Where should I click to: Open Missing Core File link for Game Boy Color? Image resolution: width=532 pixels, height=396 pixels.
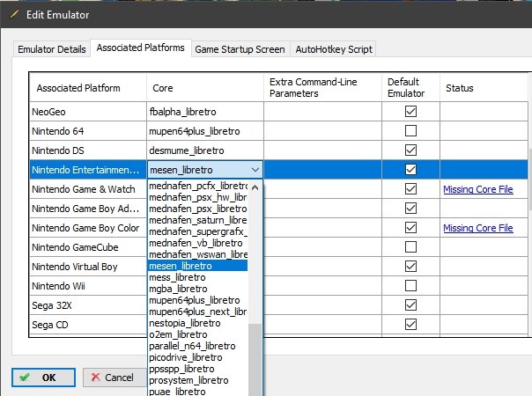[478, 228]
